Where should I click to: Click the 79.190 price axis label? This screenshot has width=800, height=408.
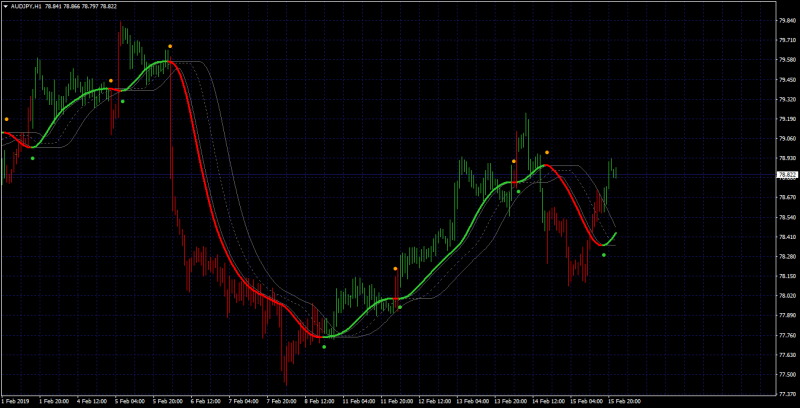tap(786, 119)
